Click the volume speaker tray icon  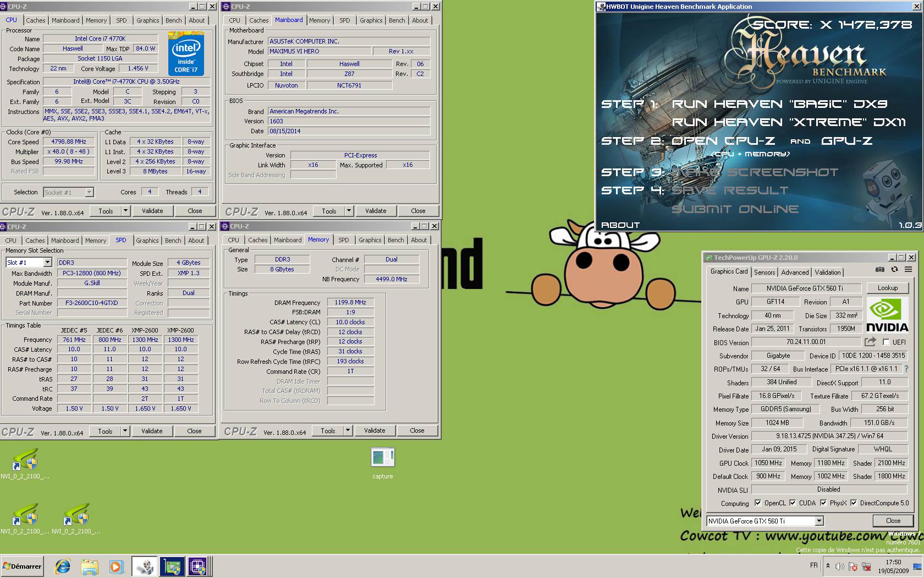pyautogui.click(x=840, y=566)
